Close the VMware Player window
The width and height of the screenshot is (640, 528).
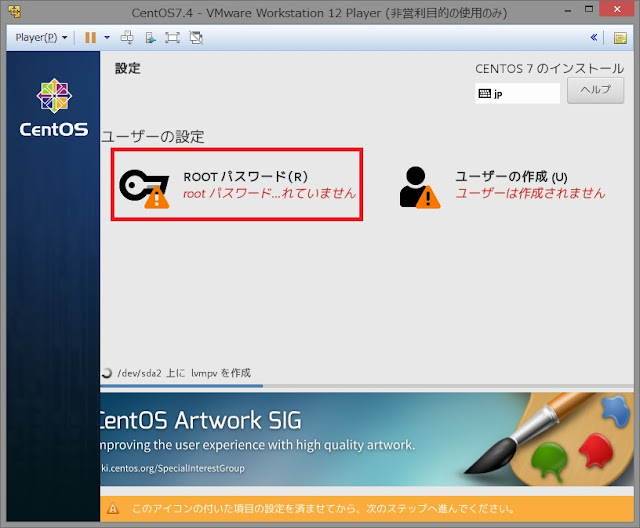tap(617, 9)
